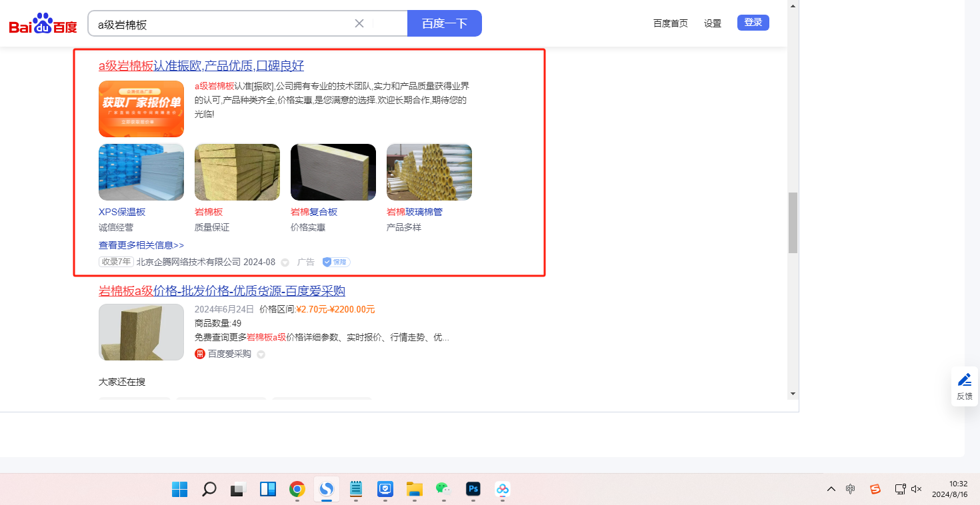Open the ad title a级岩棉板认准振欧
This screenshot has width=980, height=505.
[x=201, y=65]
